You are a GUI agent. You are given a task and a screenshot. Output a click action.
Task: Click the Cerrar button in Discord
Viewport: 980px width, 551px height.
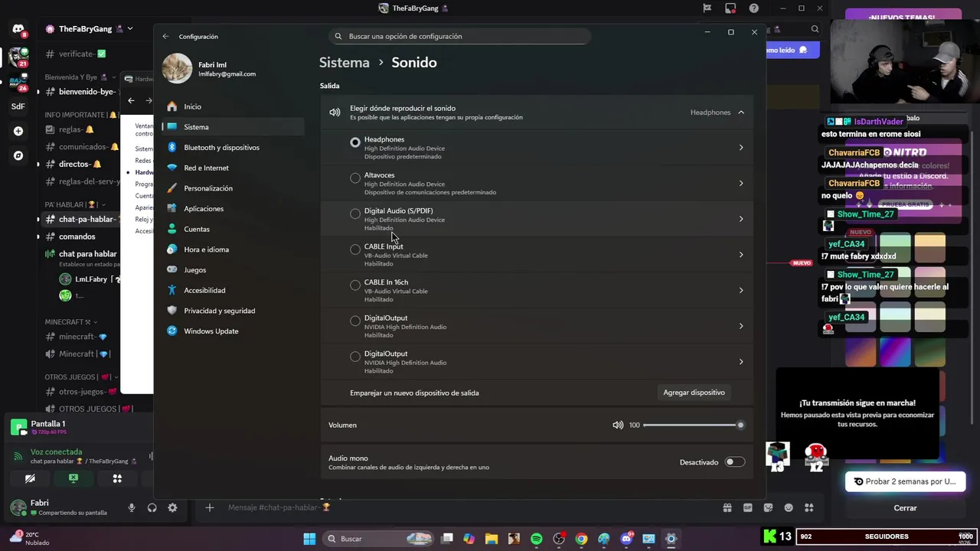pyautogui.click(x=905, y=508)
